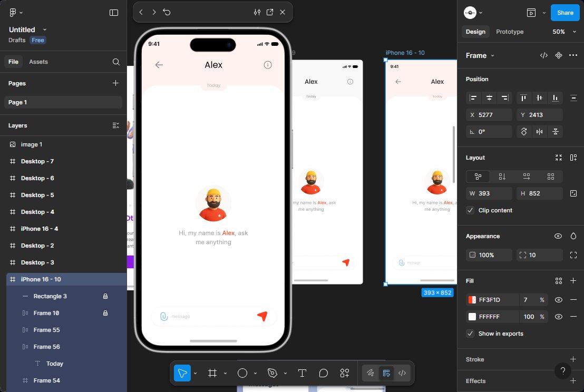
Task: Switch to Design mode in toolbar
Action: point(386,373)
